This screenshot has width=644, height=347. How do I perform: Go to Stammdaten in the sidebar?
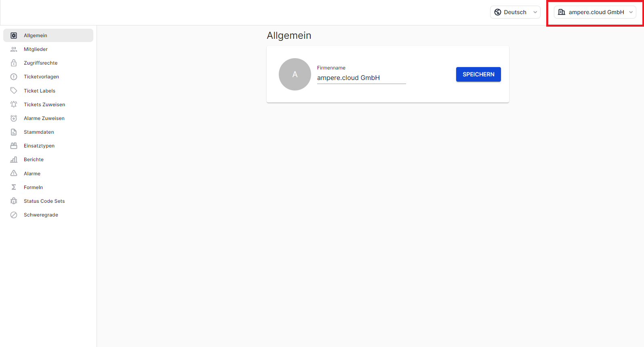click(x=39, y=132)
